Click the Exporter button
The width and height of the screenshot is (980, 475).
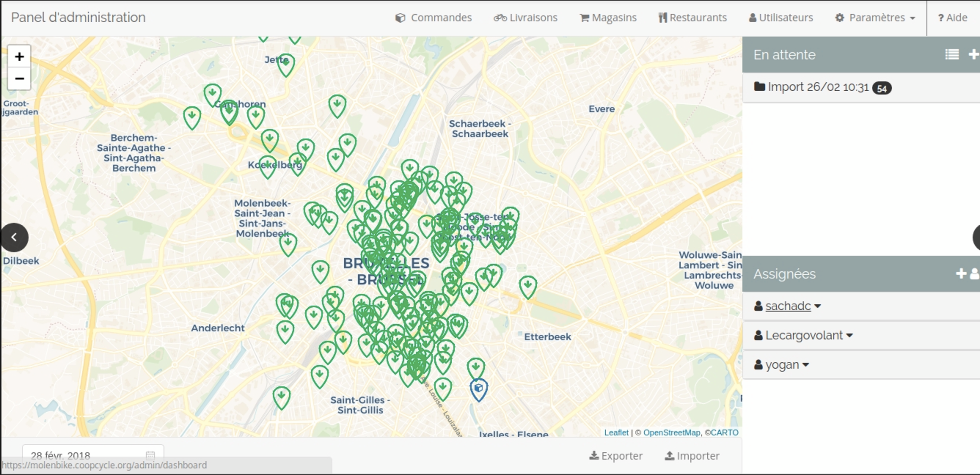pyautogui.click(x=616, y=456)
